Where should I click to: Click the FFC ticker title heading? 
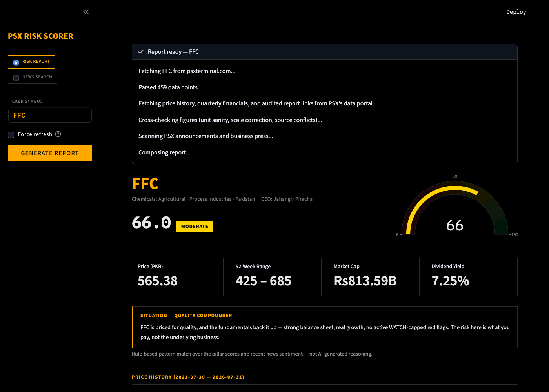[145, 183]
